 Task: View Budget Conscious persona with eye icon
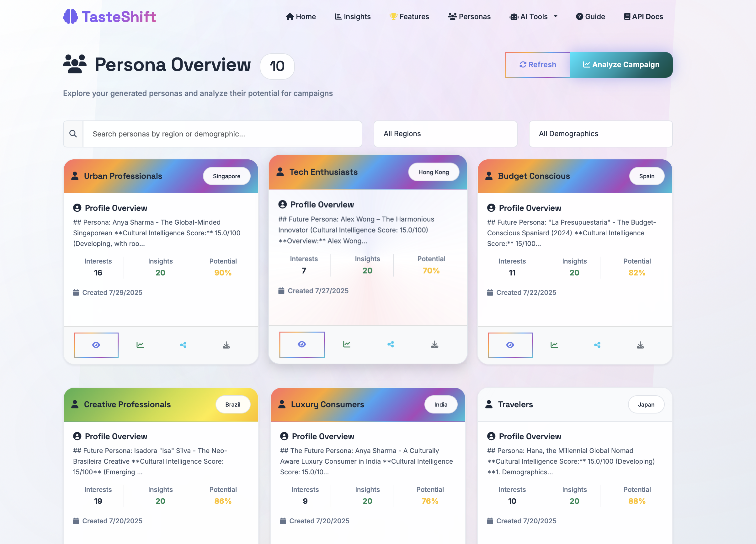pos(510,345)
